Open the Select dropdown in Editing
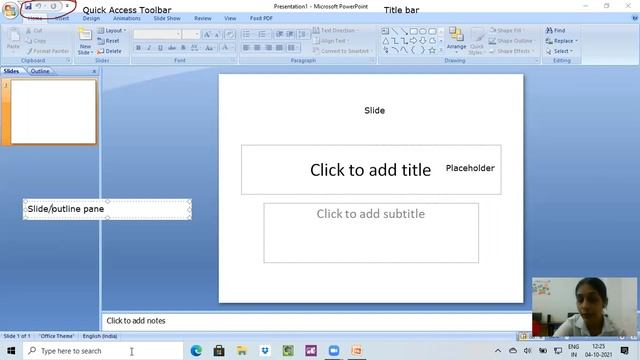Viewport: 640px width, 360px height. 560,51
